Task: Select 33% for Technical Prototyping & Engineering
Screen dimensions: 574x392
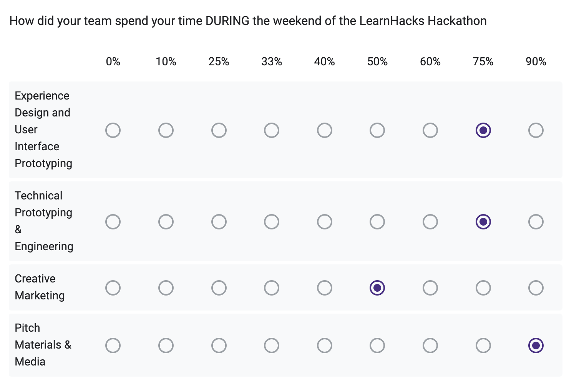Action: pyautogui.click(x=272, y=222)
